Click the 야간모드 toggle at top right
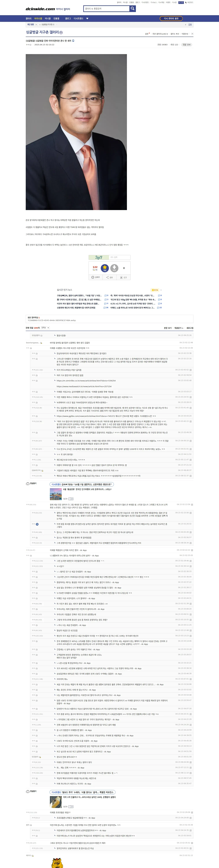Image resolution: width=219 pixels, height=868 pixels. point(189,2)
